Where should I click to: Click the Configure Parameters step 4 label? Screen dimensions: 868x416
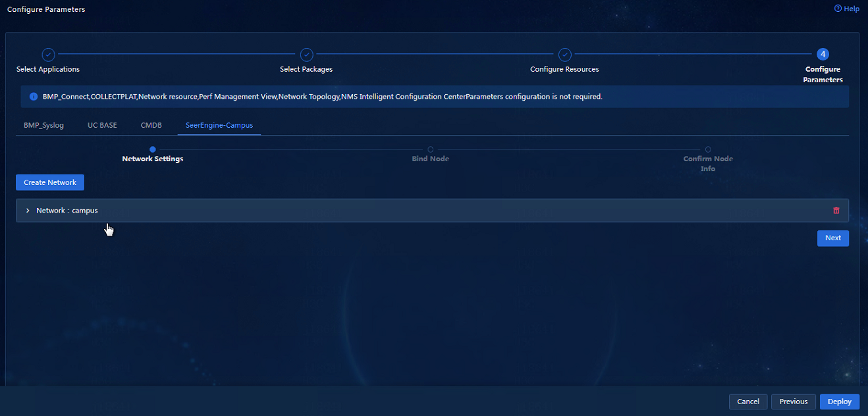823,74
